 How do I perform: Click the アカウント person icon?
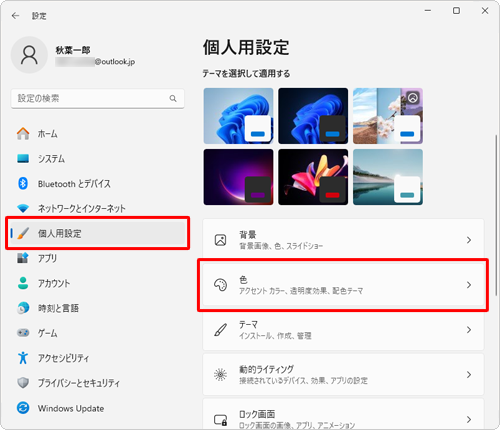pyautogui.click(x=23, y=283)
